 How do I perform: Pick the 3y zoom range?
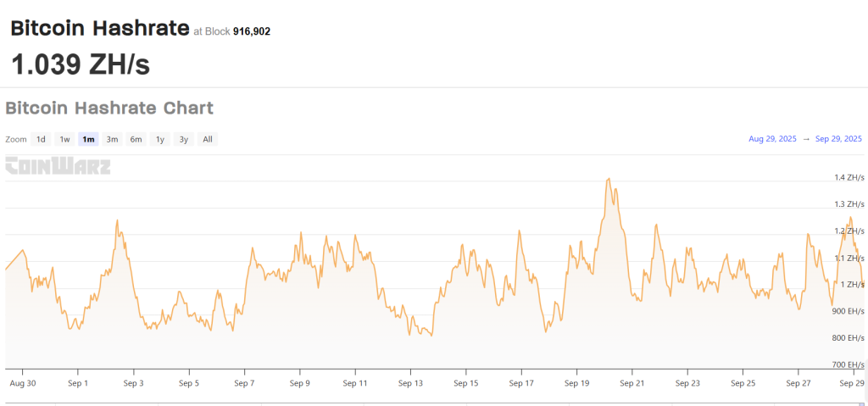[x=183, y=139]
